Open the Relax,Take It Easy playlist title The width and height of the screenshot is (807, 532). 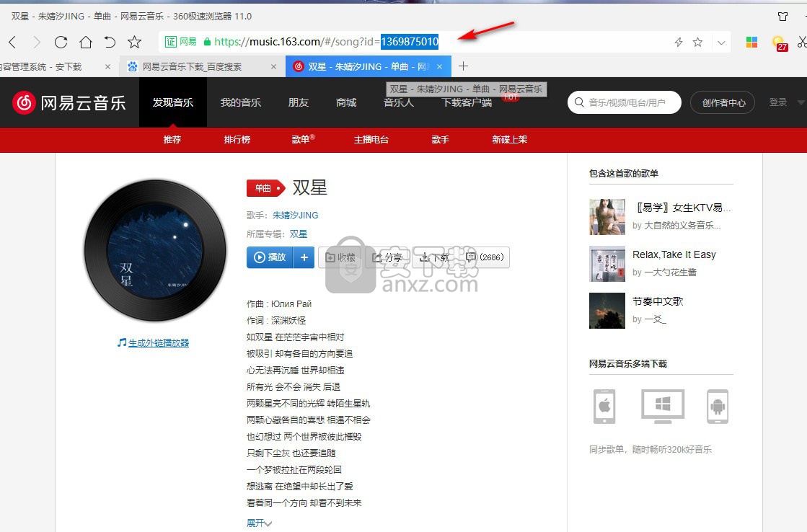(674, 254)
